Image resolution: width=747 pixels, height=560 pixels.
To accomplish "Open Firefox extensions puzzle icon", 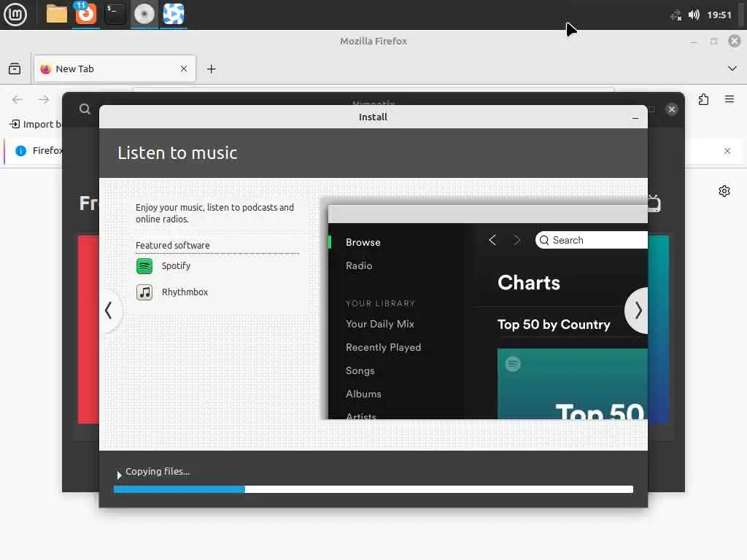I will tap(703, 99).
